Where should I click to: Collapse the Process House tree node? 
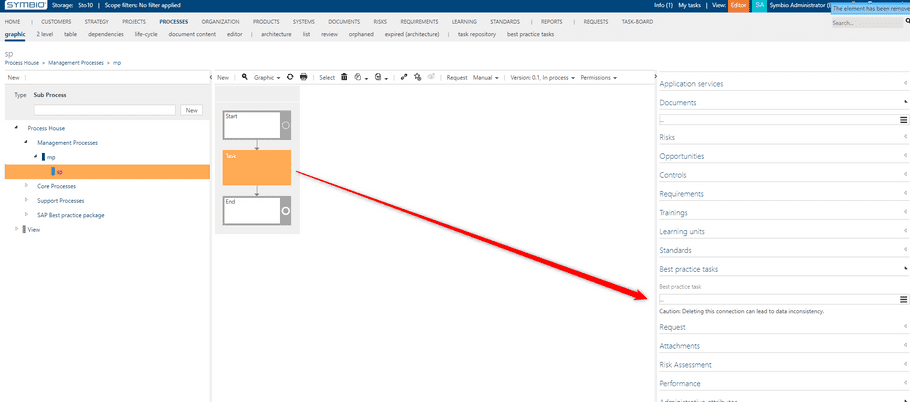[16, 128]
